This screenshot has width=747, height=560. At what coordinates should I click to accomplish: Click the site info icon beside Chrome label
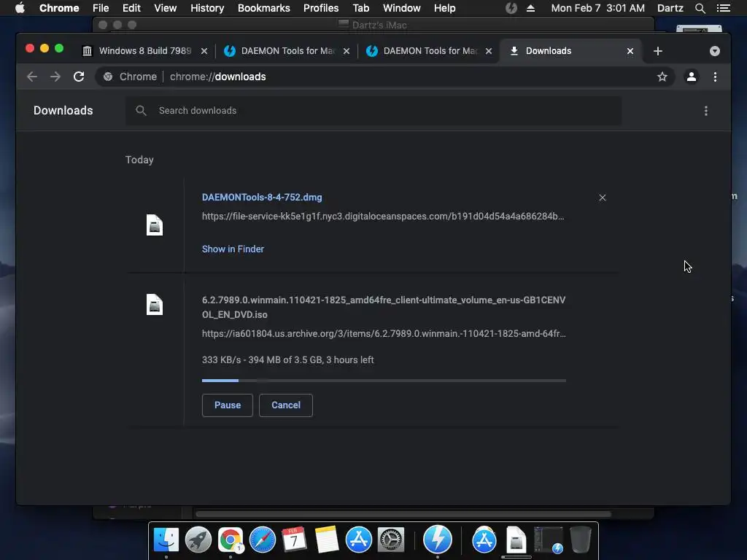point(108,77)
